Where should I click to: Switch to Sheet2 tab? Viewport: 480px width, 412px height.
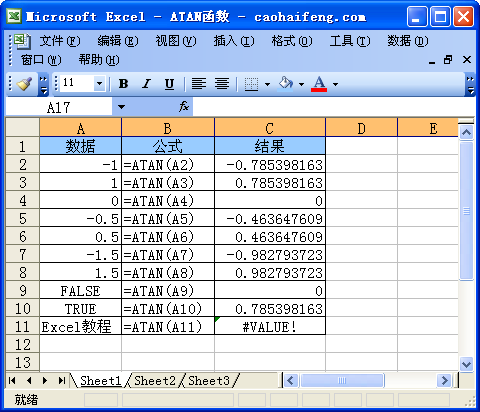tap(155, 380)
